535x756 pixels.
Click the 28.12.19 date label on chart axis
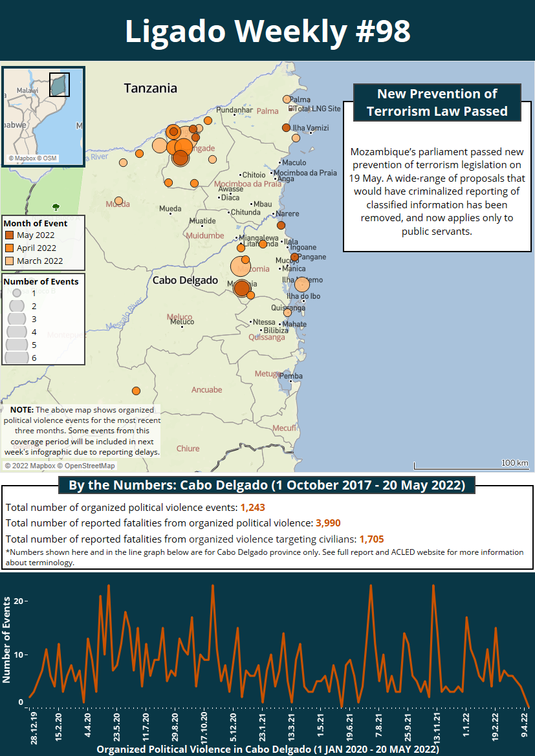pyautogui.click(x=32, y=726)
